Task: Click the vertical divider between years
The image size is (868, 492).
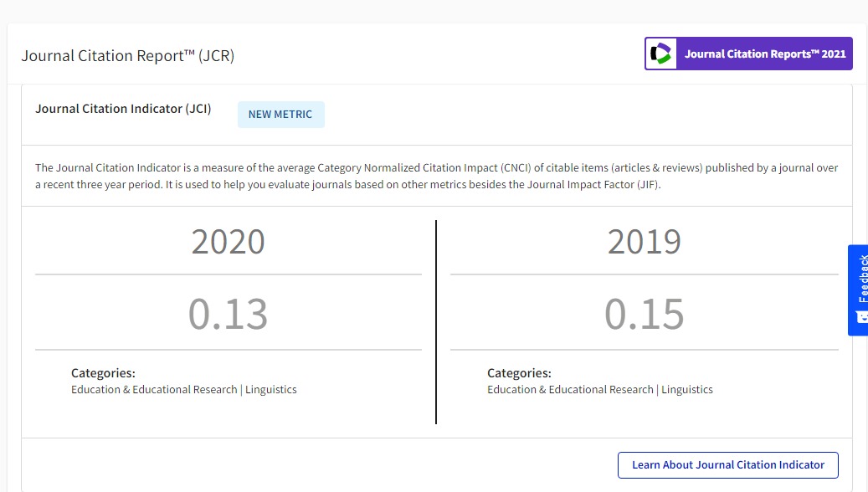Action: pos(436,322)
